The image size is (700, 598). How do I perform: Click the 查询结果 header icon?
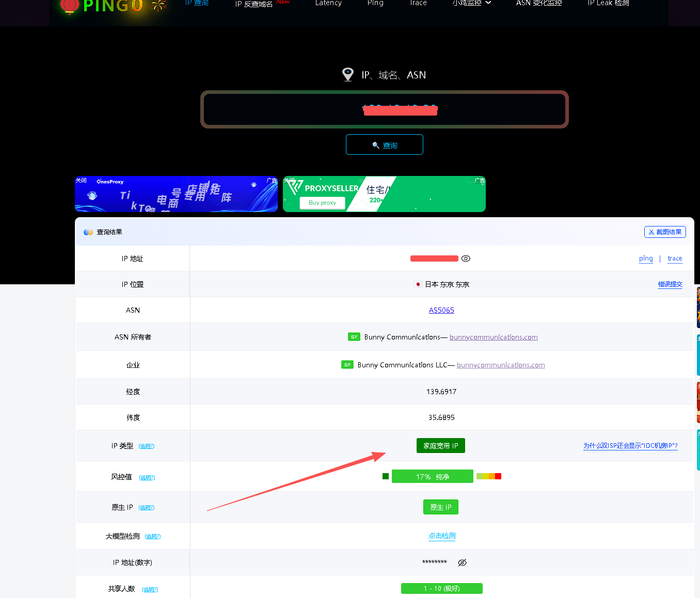tap(88, 232)
